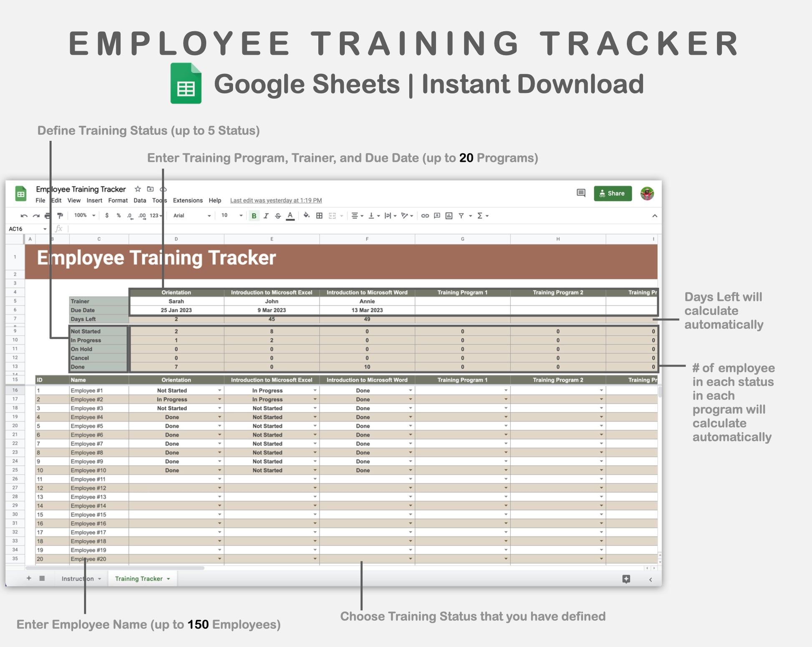Open the comment history icon

(581, 193)
